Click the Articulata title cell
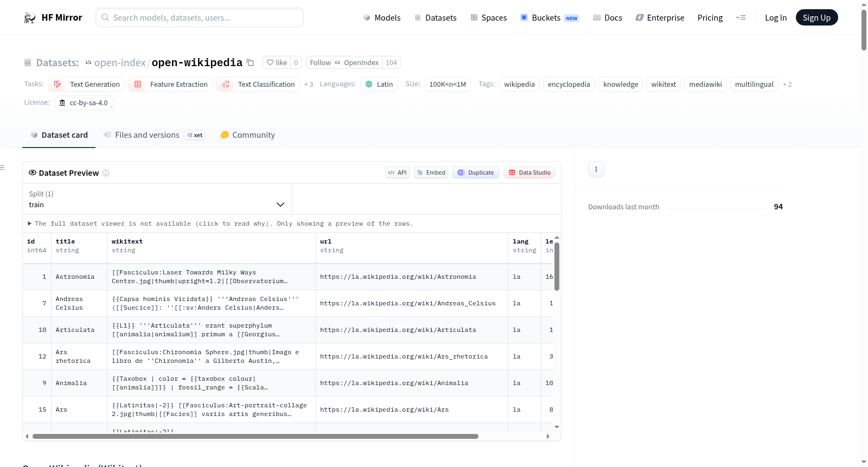 coord(79,330)
